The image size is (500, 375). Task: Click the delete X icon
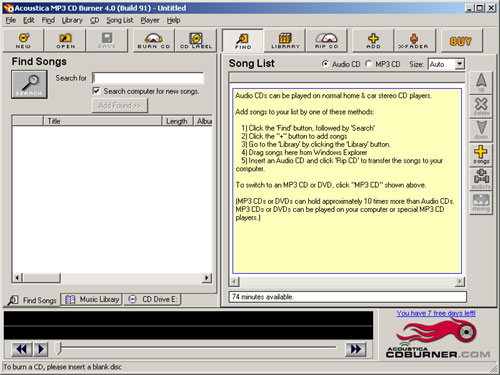pos(481,106)
